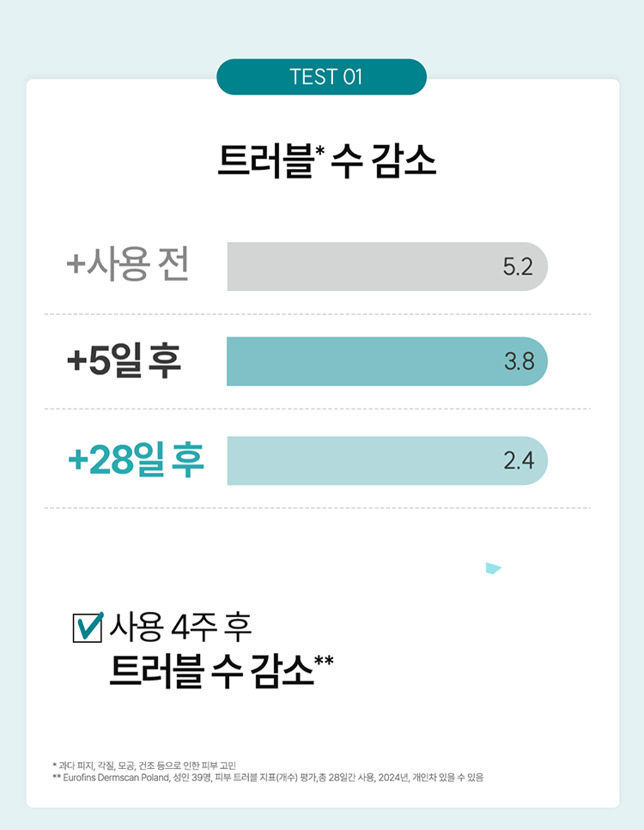Click the heading 트러블 수 감소 at top

tap(327, 161)
